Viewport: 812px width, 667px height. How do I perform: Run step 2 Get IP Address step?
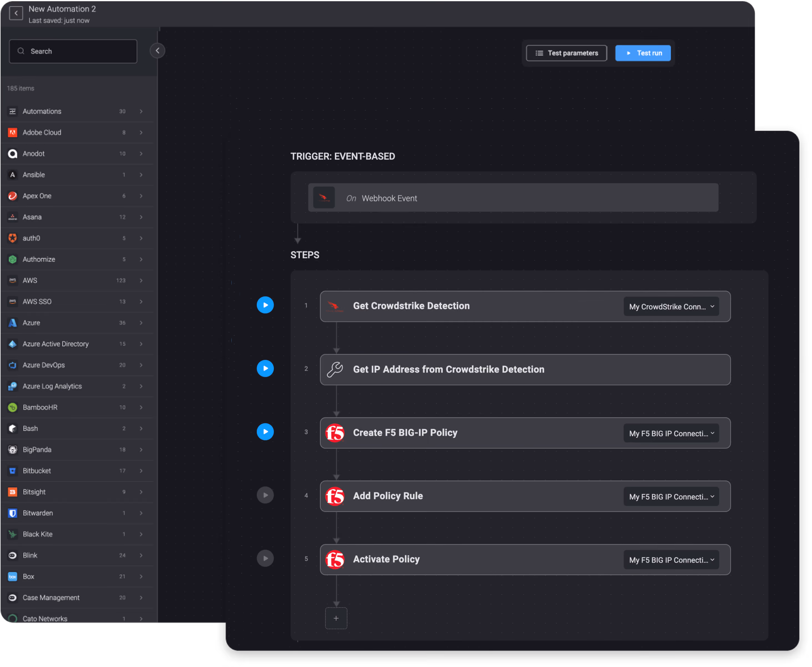coord(265,368)
